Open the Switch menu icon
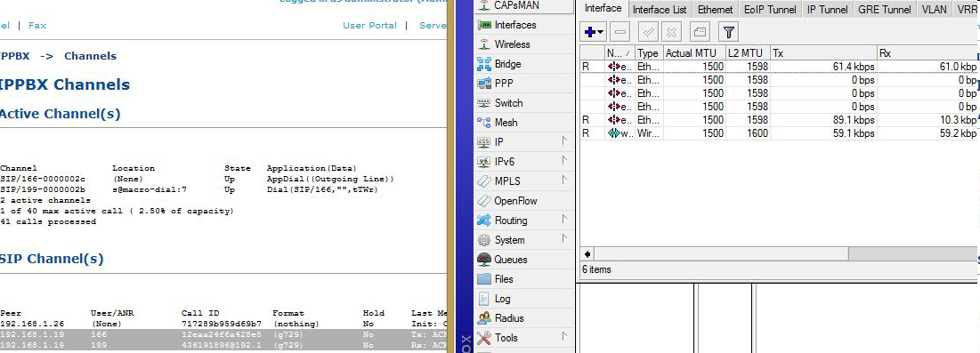Image resolution: width=980 pixels, height=353 pixels. pos(483,103)
